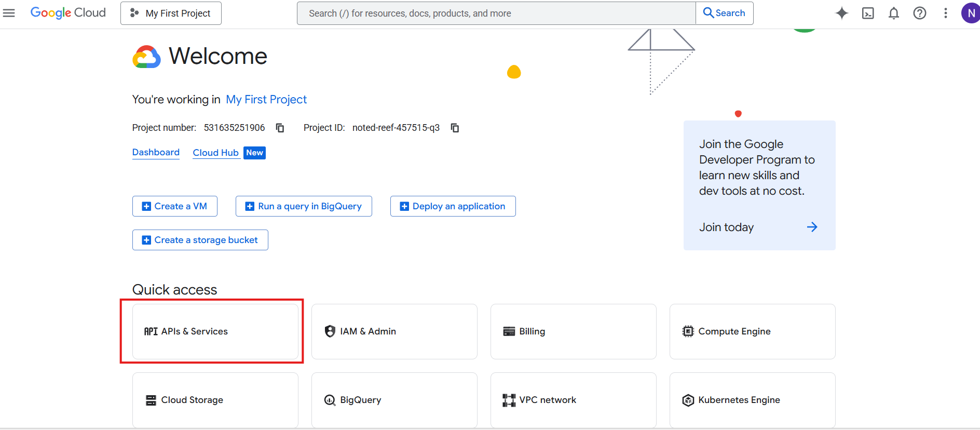Image resolution: width=980 pixels, height=430 pixels.
Task: Copy the project number to clipboard
Action: pyautogui.click(x=280, y=128)
